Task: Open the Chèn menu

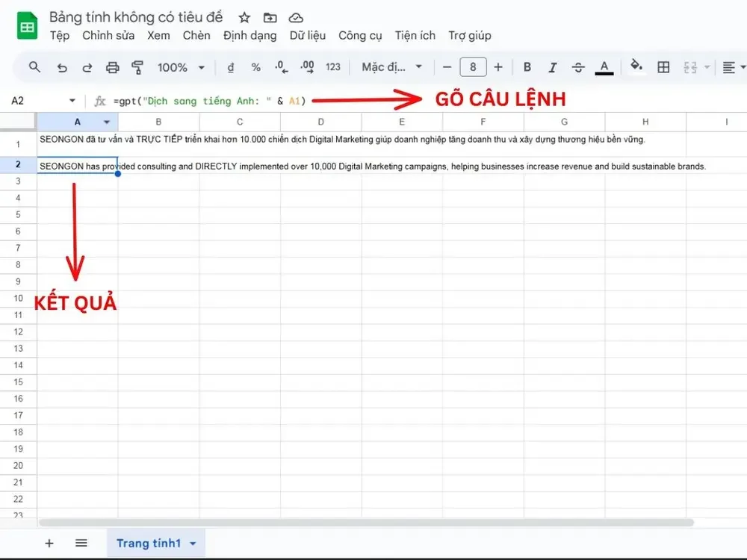Action: 196,36
